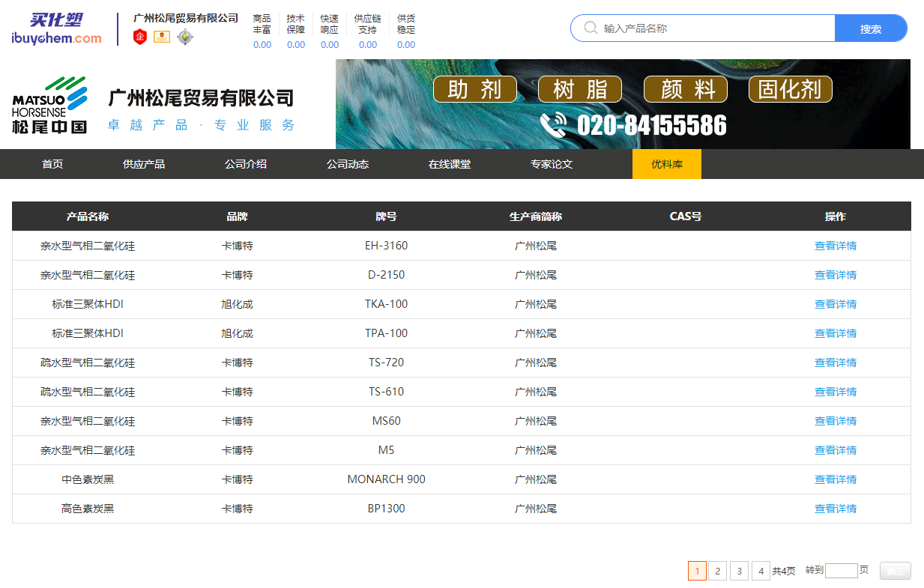Click the orange business license certificate icon

(x=162, y=37)
